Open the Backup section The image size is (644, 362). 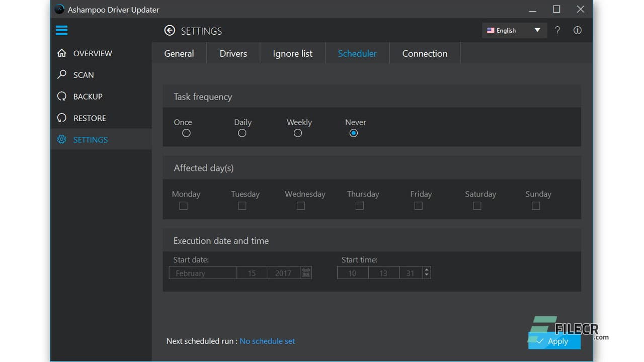89,96
